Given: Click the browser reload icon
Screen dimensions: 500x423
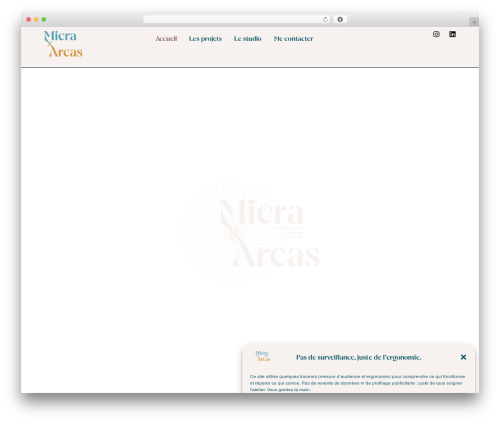Looking at the screenshot, I should [325, 20].
